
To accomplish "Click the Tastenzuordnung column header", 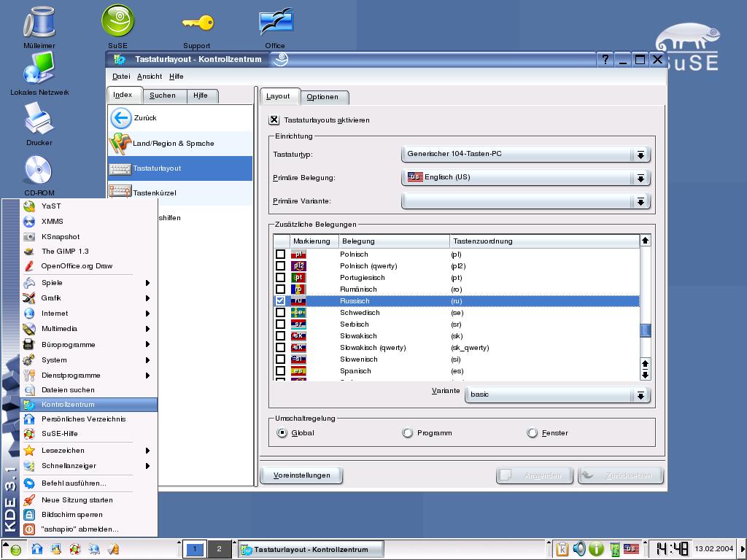I will coord(544,241).
